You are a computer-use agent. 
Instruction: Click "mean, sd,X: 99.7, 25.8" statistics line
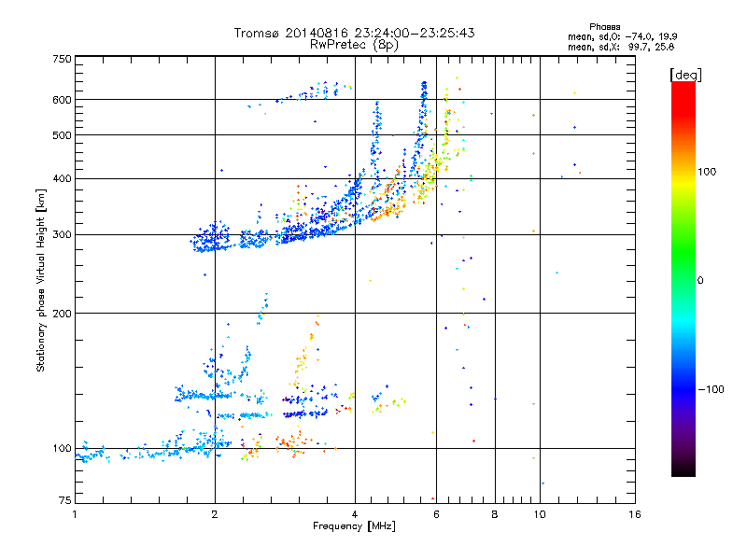coord(621,47)
